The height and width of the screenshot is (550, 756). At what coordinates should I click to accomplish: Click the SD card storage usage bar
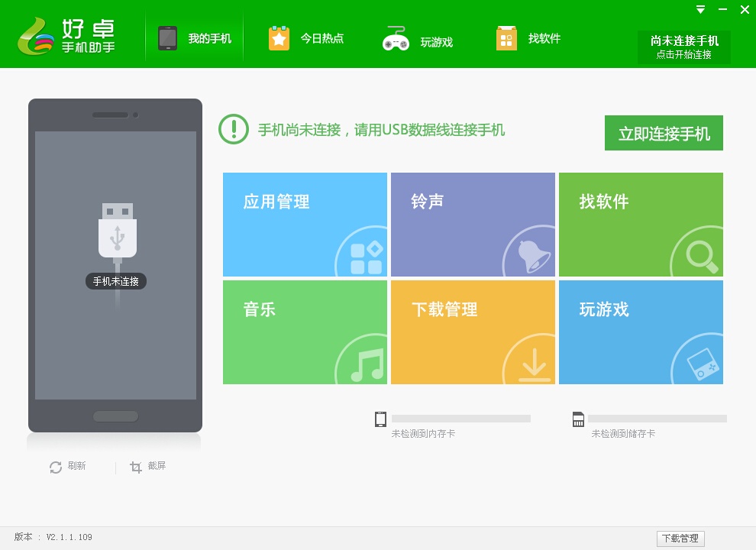[x=657, y=419]
